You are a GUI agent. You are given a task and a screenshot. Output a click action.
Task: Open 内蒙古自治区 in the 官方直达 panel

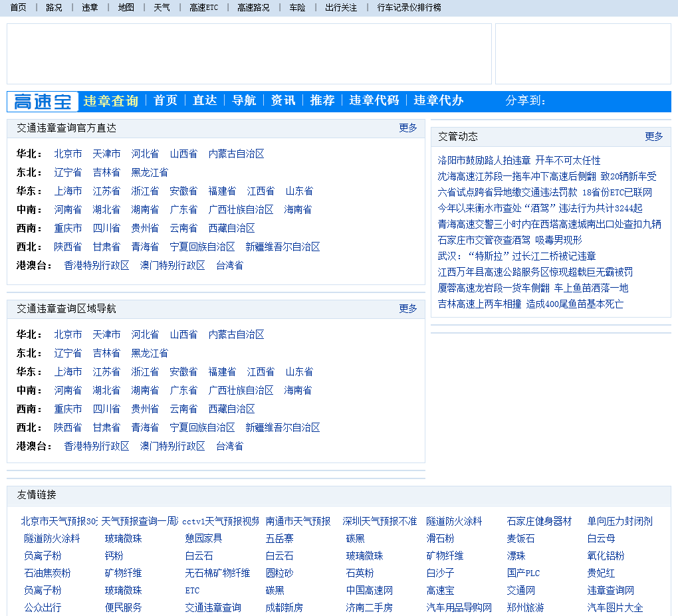(236, 154)
